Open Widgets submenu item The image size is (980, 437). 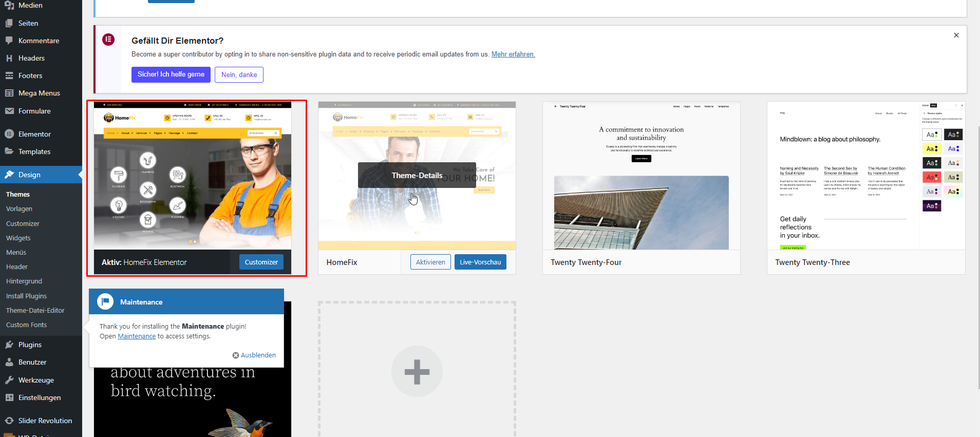18,238
